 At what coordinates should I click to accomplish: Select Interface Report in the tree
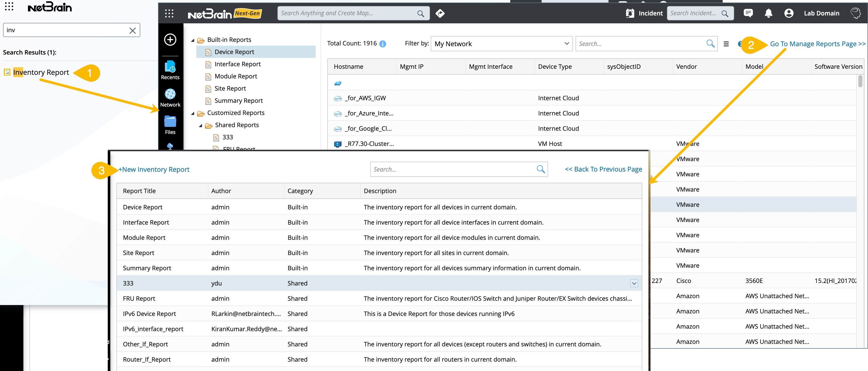click(237, 64)
